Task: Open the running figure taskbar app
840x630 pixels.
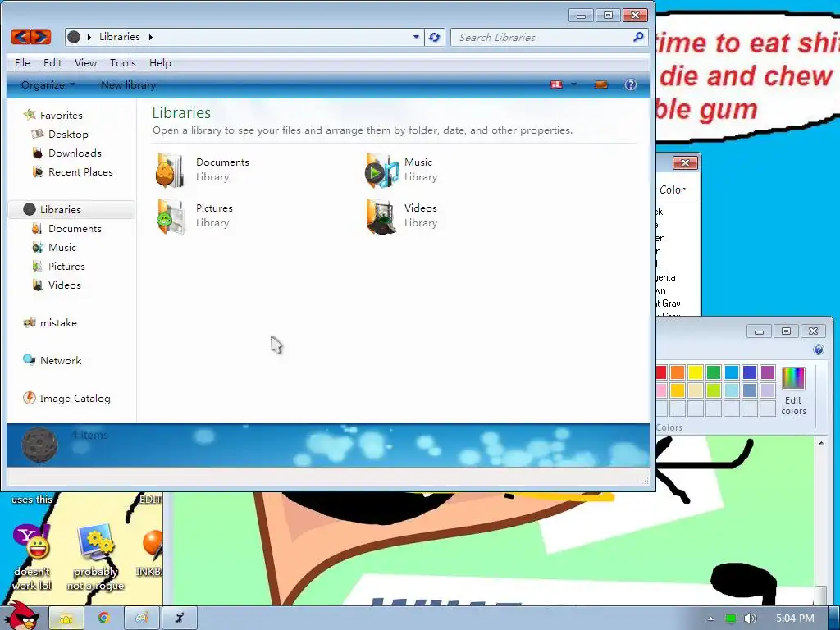Action: click(x=180, y=619)
